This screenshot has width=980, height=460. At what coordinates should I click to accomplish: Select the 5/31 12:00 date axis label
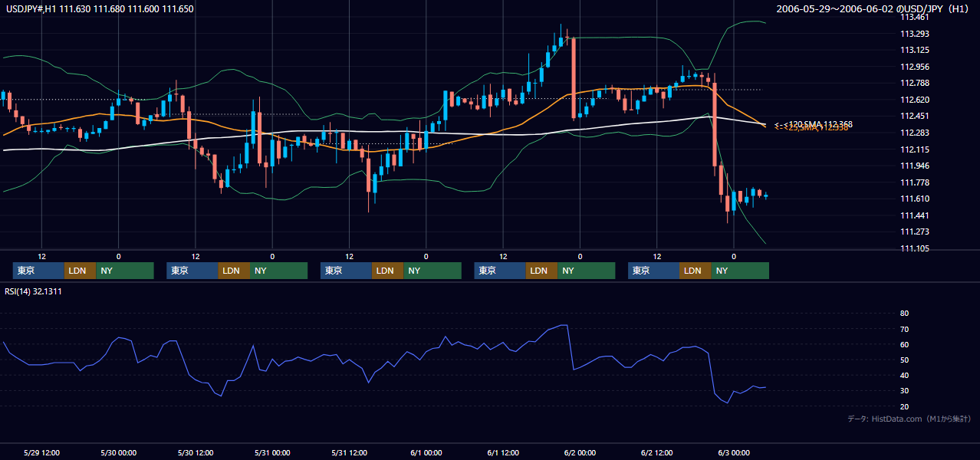pyautogui.click(x=350, y=452)
